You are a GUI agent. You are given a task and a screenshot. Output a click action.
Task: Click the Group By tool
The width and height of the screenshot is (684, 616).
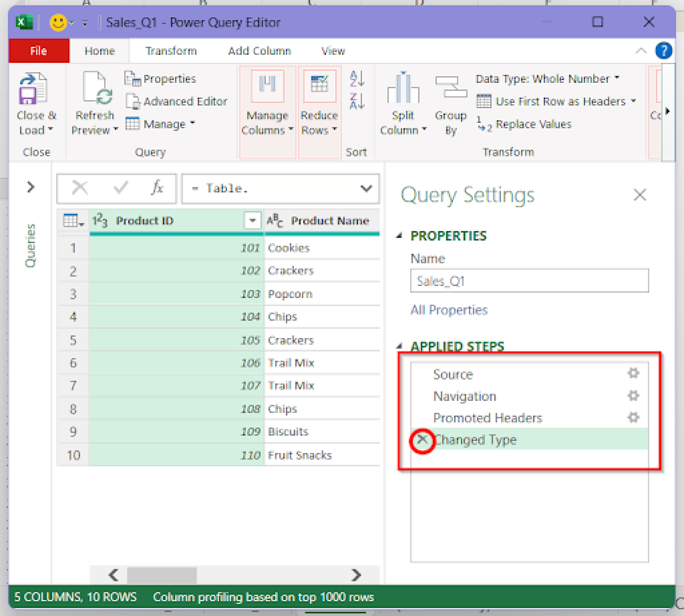pyautogui.click(x=450, y=105)
